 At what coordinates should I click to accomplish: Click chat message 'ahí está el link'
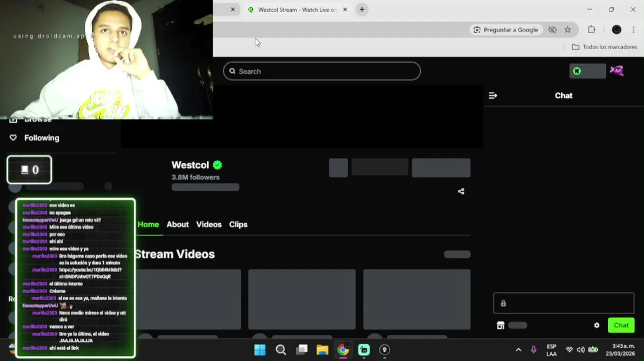point(64,348)
